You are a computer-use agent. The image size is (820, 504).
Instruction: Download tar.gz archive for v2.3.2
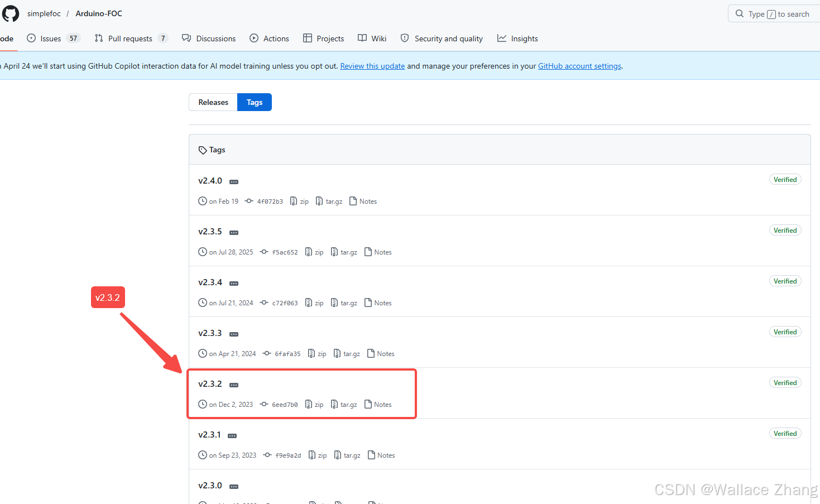(344, 405)
